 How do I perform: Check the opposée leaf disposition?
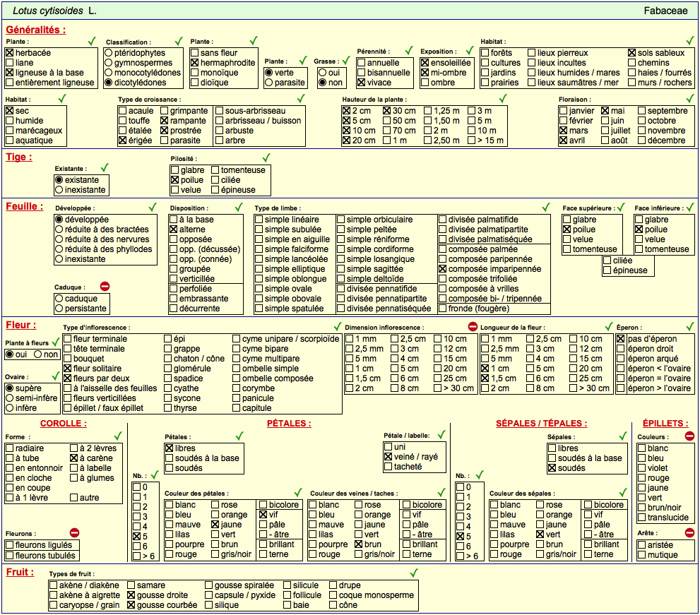(174, 239)
